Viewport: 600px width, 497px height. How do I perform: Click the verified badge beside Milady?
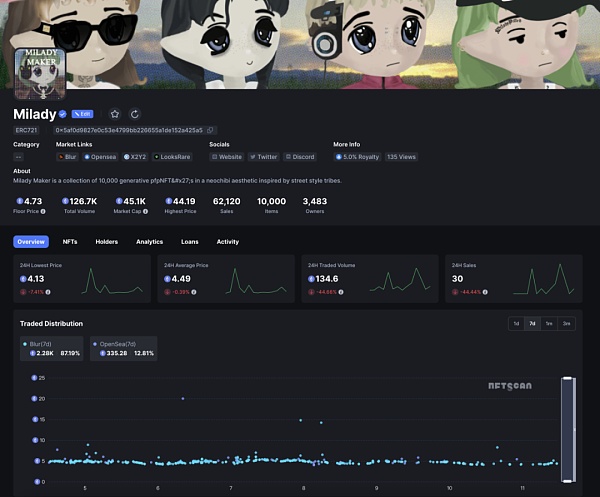click(x=63, y=114)
